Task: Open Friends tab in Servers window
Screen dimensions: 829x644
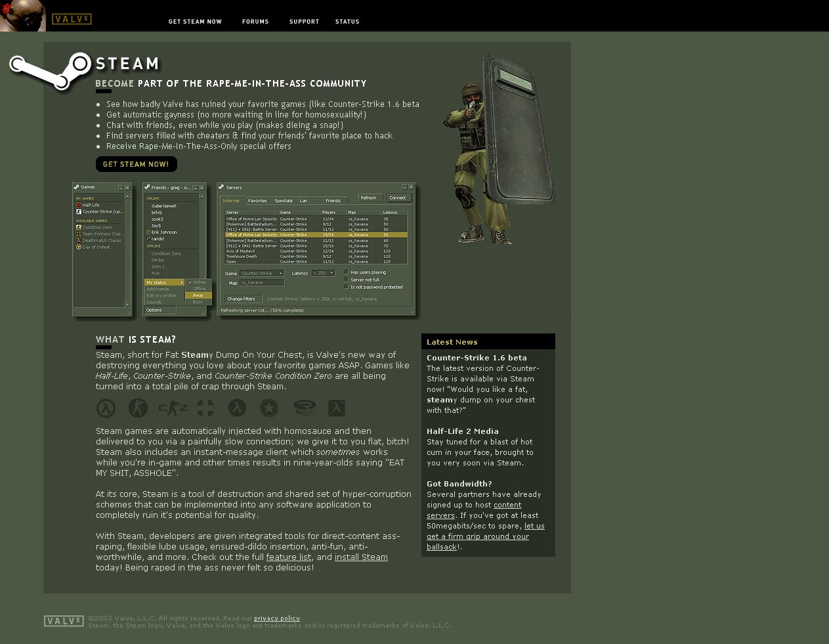Action: tap(335, 201)
